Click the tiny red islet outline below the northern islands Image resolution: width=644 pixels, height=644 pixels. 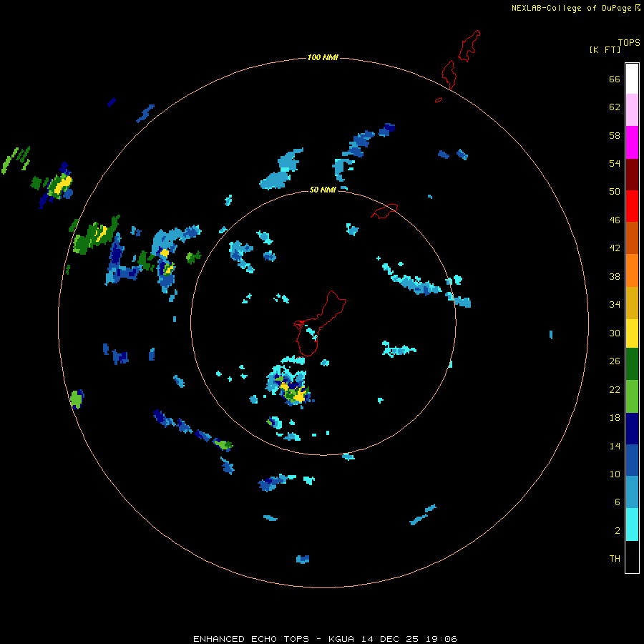point(439,99)
